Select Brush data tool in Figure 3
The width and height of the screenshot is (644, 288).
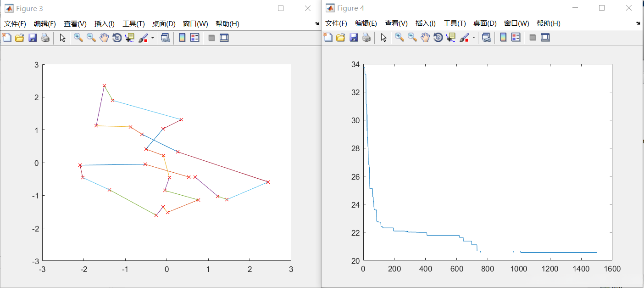(x=143, y=38)
